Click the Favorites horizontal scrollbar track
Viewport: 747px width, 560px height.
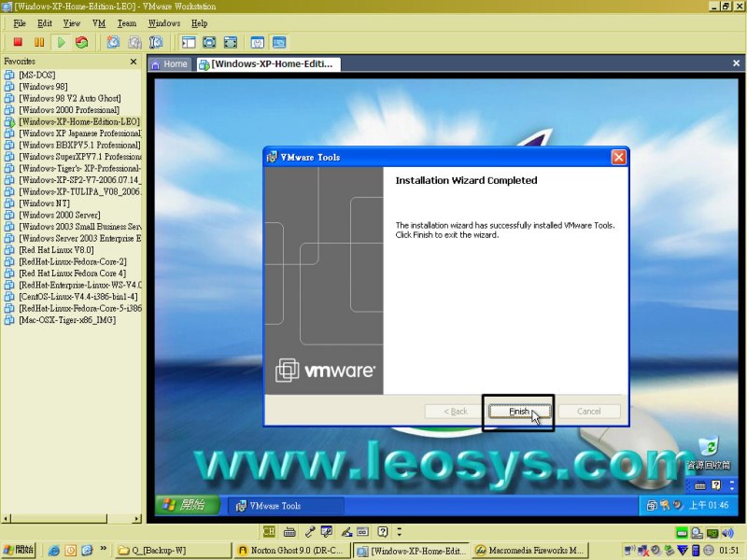(120, 519)
